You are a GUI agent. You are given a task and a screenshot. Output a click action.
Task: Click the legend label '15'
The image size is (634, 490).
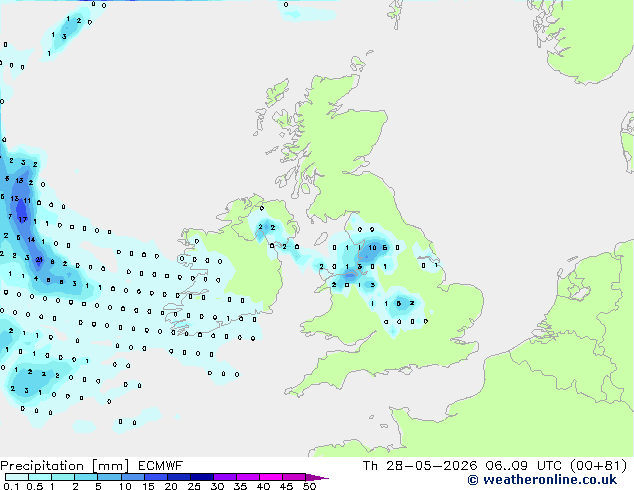(148, 486)
